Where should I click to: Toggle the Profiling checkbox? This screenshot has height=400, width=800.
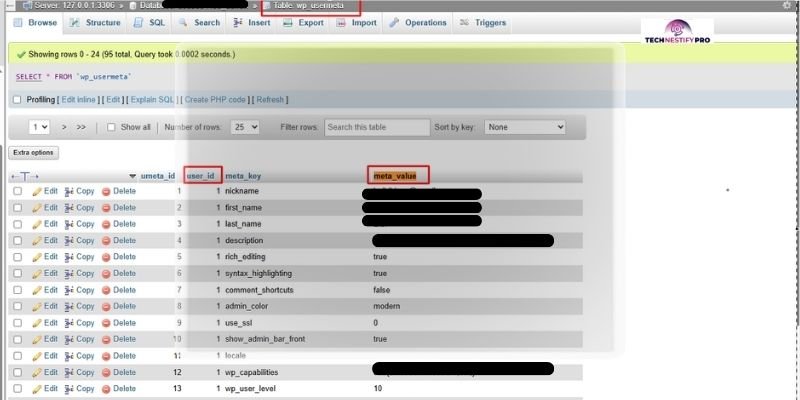point(17,100)
